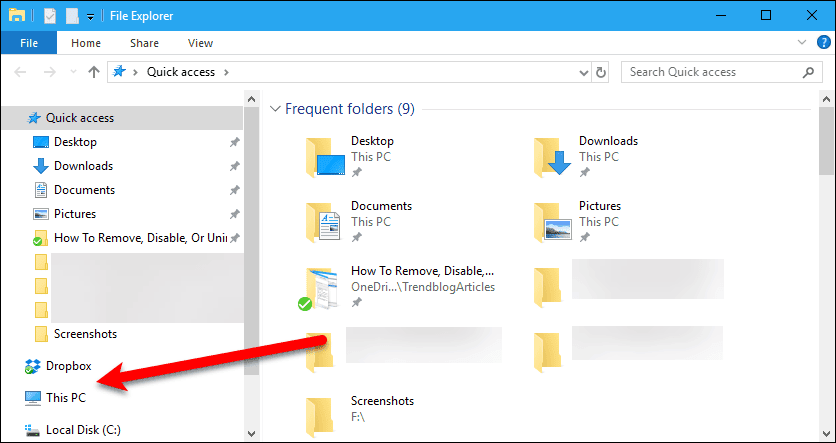Open the Downloads folder in Frequent folders
Screen dimensions: 836x443
607,141
